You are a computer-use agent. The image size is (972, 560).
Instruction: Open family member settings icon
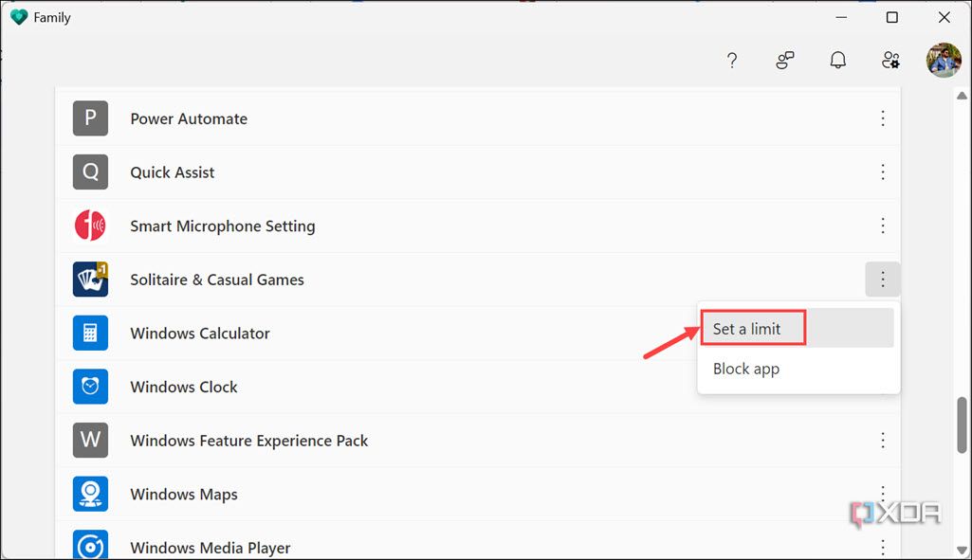890,60
